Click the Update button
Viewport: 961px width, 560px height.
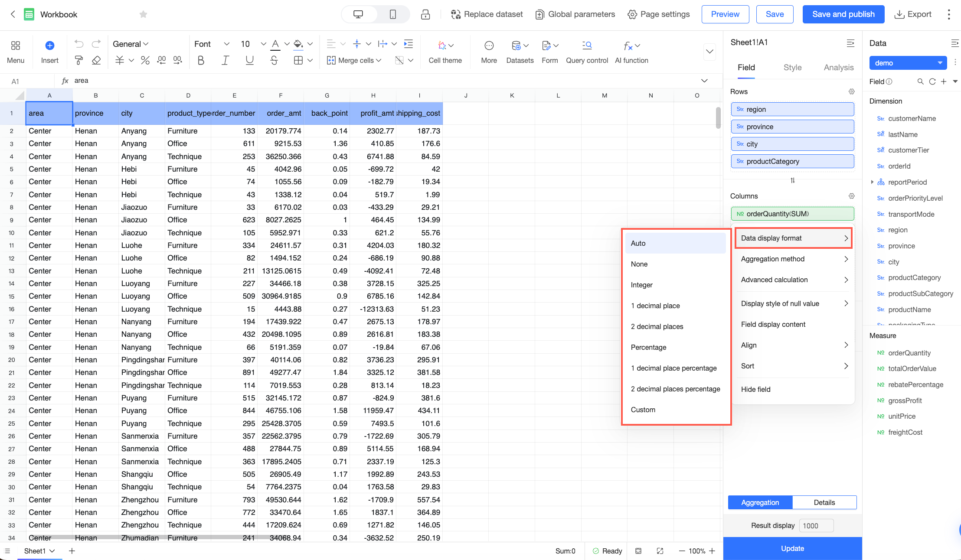pos(792,548)
